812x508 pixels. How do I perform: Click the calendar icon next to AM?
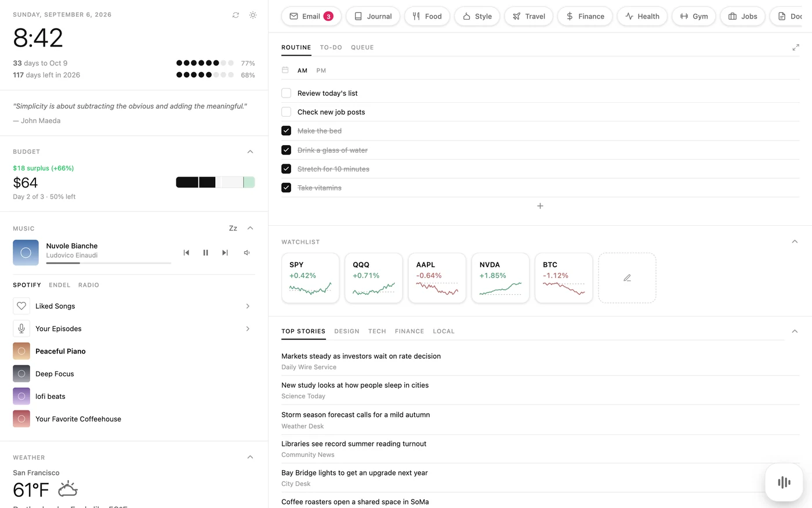(285, 70)
